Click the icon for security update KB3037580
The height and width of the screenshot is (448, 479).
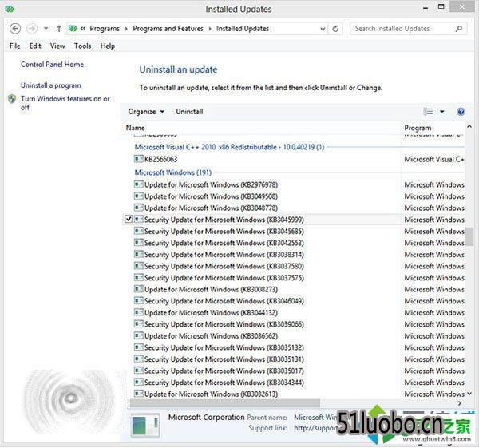coord(139,266)
